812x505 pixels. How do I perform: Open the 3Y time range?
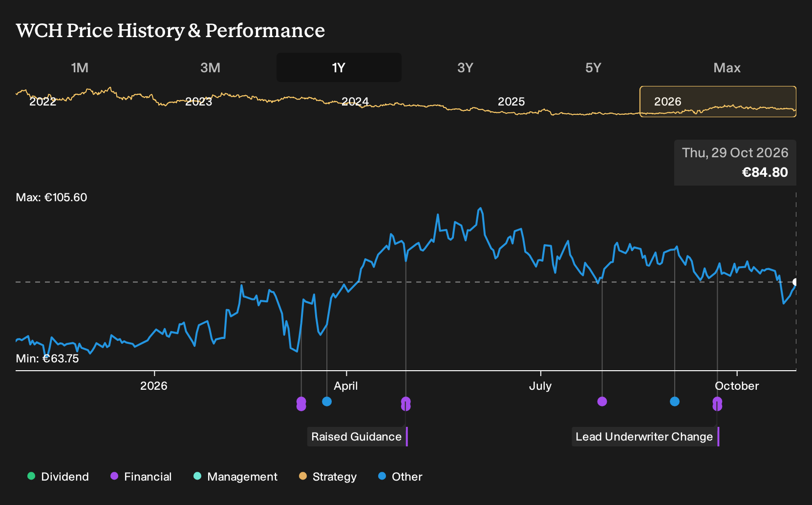465,67
